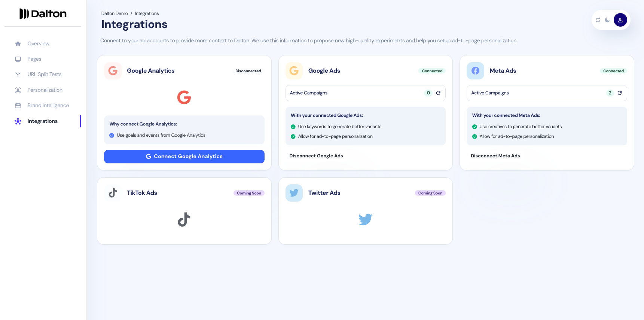Image resolution: width=644 pixels, height=320 pixels.
Task: Open Pages from the sidebar
Action: pyautogui.click(x=34, y=59)
